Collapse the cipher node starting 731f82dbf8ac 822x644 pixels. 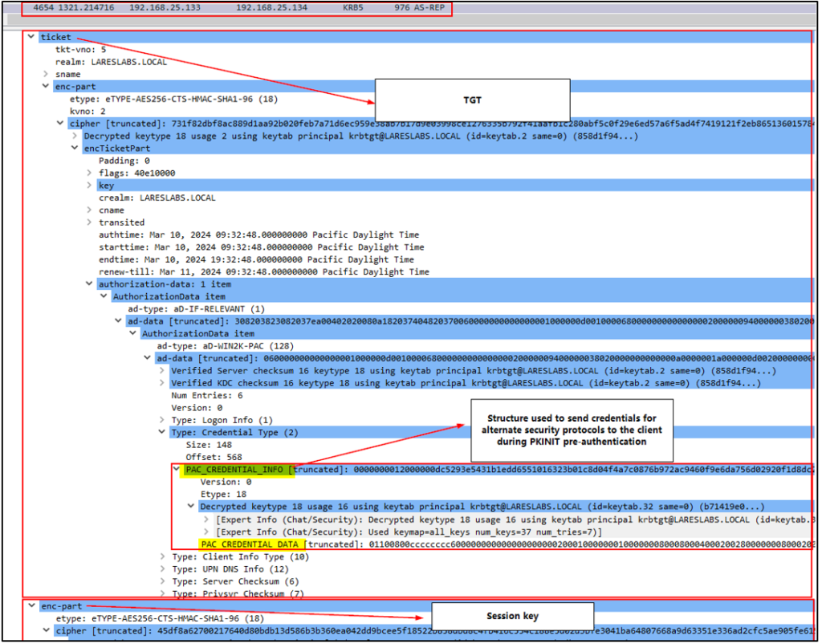tap(60, 123)
